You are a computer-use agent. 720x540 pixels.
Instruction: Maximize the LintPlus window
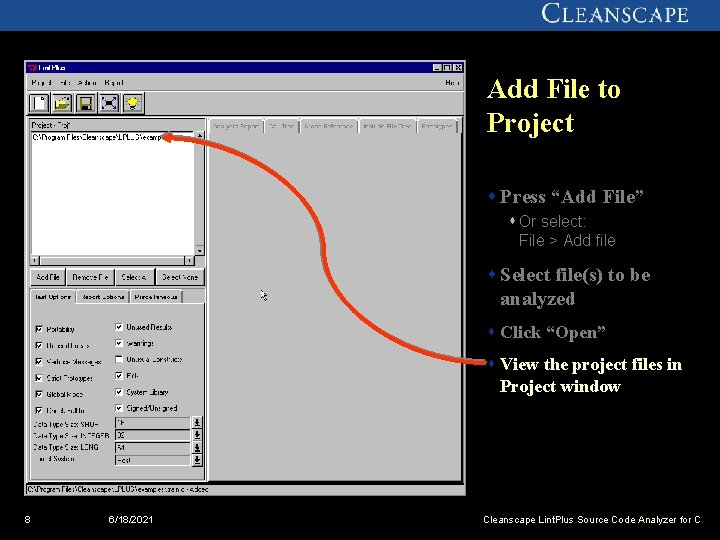[x=447, y=68]
